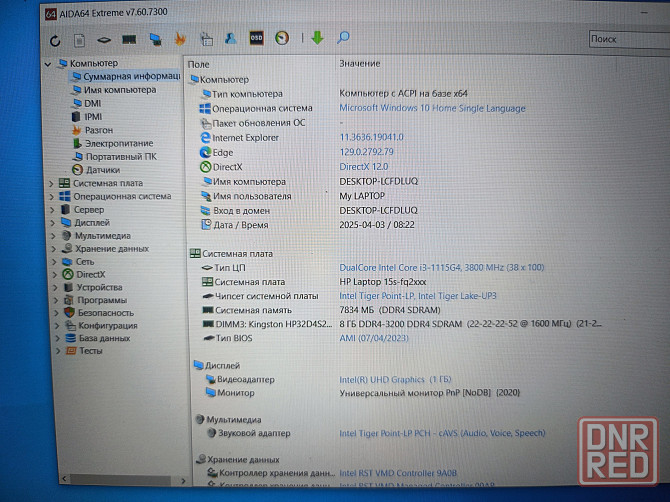Image resolution: width=670 pixels, height=502 pixels.
Task: Open Microsoft Windows 10 Home Single Language link
Action: (432, 108)
